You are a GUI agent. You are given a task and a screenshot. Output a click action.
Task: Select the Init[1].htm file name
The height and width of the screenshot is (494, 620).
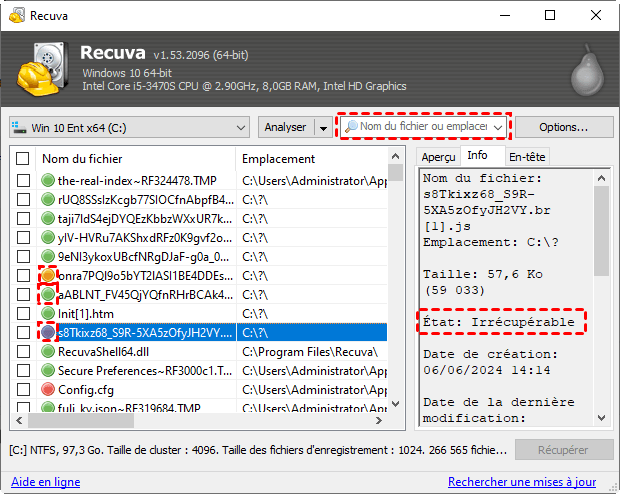pyautogui.click(x=85, y=314)
